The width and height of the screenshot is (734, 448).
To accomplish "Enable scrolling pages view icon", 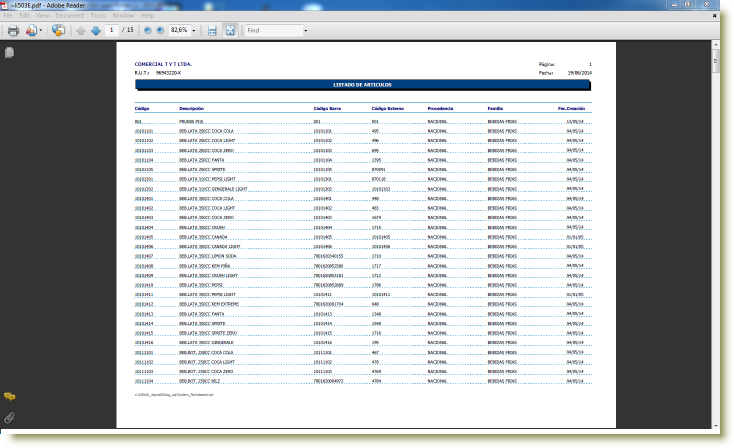I will tap(212, 30).
